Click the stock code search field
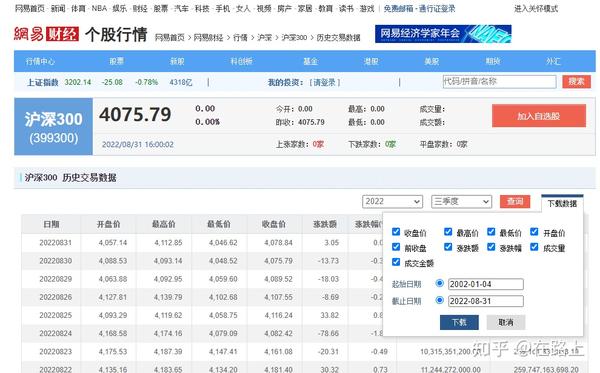 [x=499, y=81]
